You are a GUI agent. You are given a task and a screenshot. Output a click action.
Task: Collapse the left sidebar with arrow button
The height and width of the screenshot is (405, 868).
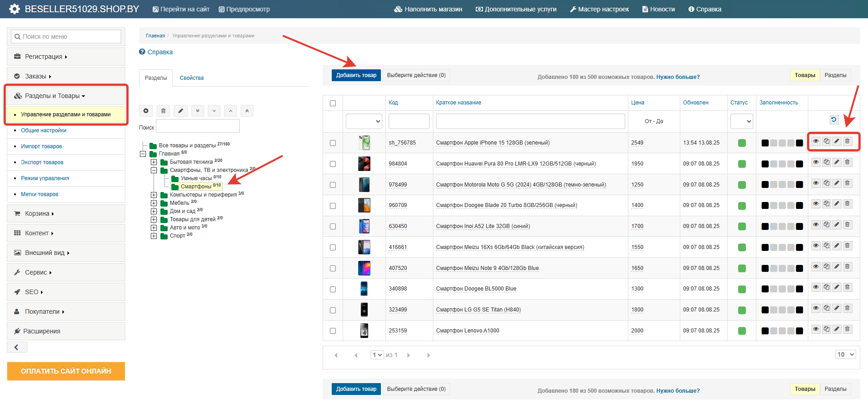(17, 348)
